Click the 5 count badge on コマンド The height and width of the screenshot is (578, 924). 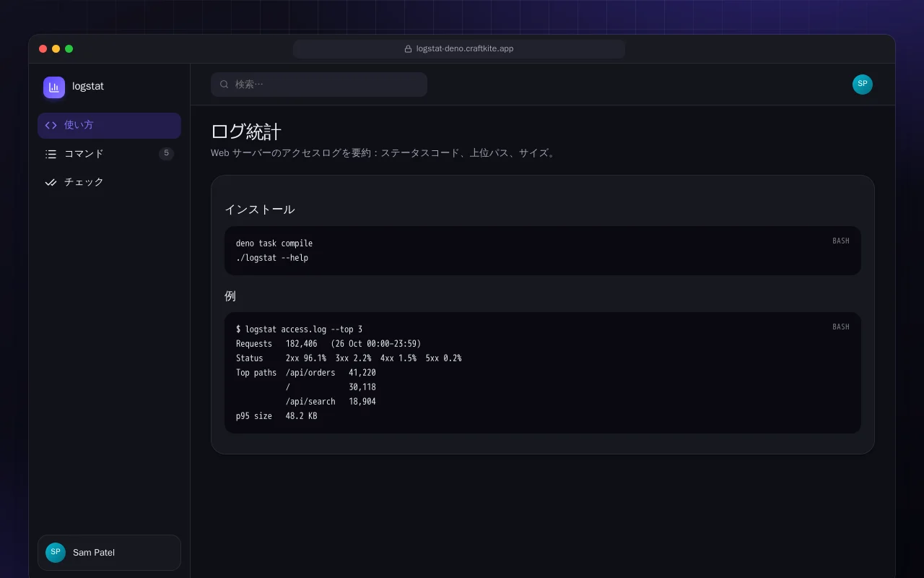pyautogui.click(x=166, y=153)
